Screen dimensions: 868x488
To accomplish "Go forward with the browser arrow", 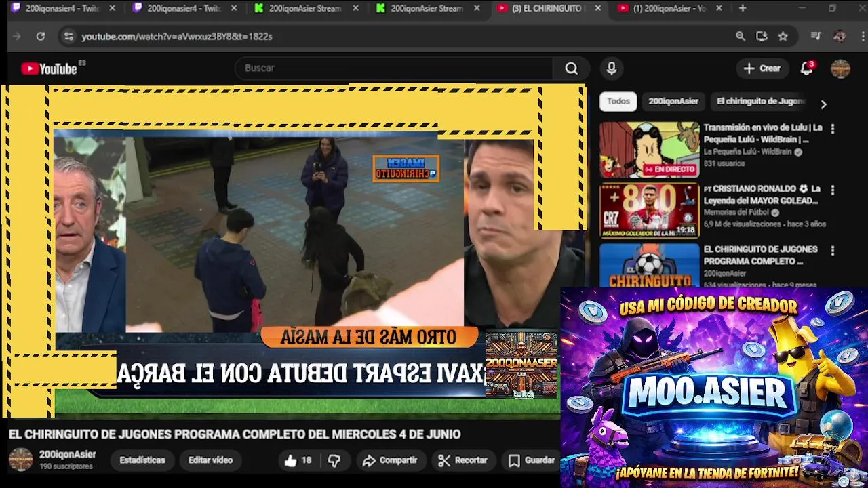I will [16, 36].
